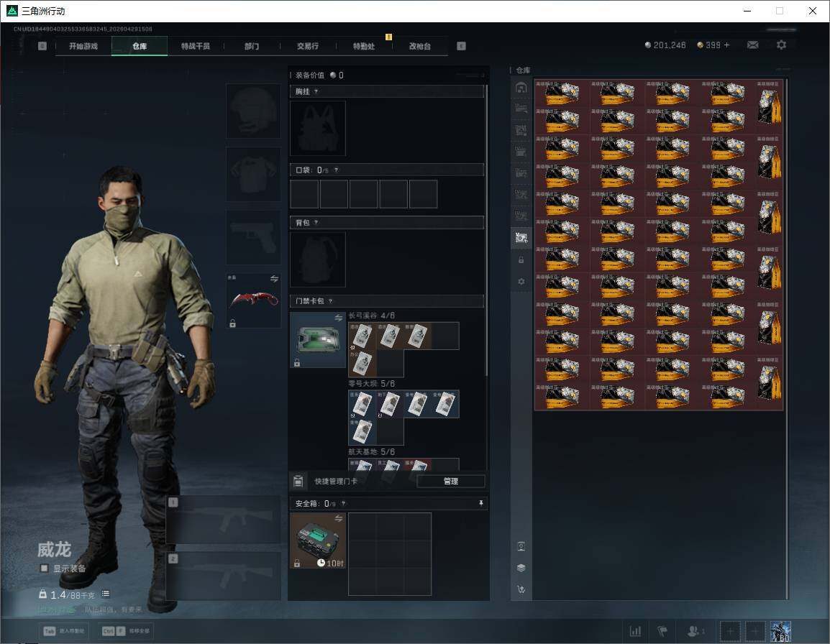The height and width of the screenshot is (644, 830).
Task: Click the 快捷管理门卡 icon
Action: click(x=298, y=481)
